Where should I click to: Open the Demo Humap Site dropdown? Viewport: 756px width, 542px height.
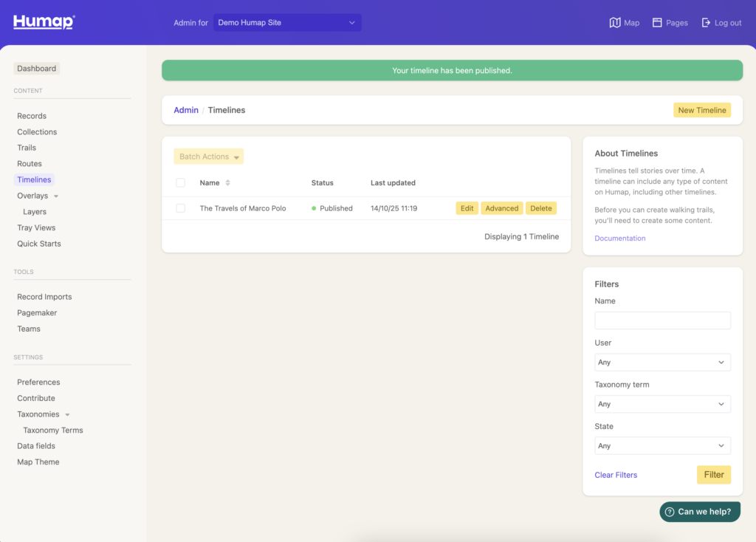pyautogui.click(x=287, y=23)
